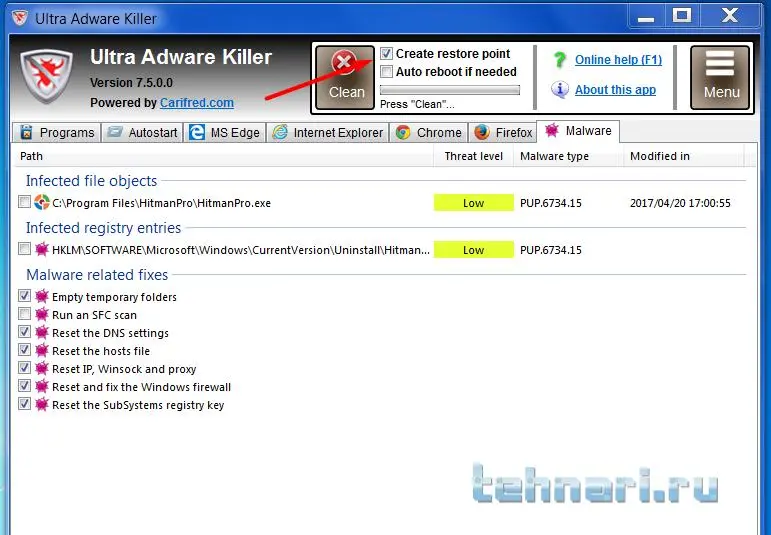Click the Infected registry entries group header
The width and height of the screenshot is (771, 535).
pyautogui.click(x=103, y=228)
